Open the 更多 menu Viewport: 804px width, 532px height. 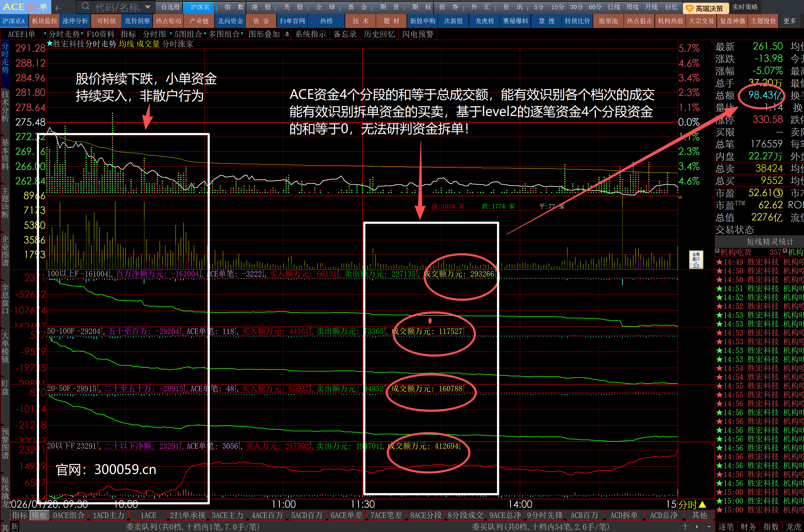[x=789, y=21]
